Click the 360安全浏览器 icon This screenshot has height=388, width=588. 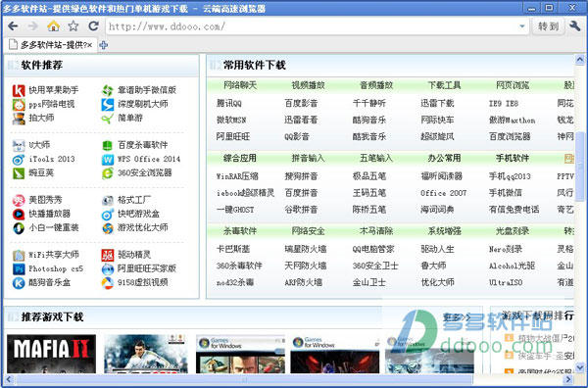(108, 173)
